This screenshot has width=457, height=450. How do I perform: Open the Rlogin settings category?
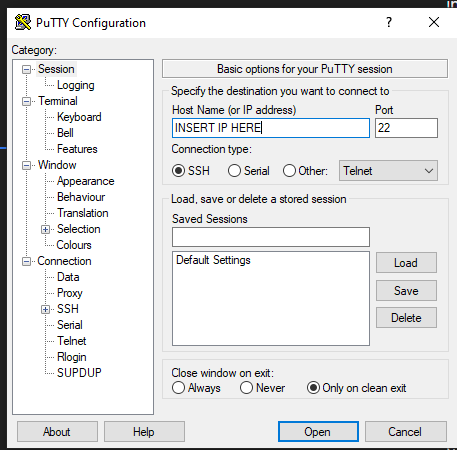(72, 357)
